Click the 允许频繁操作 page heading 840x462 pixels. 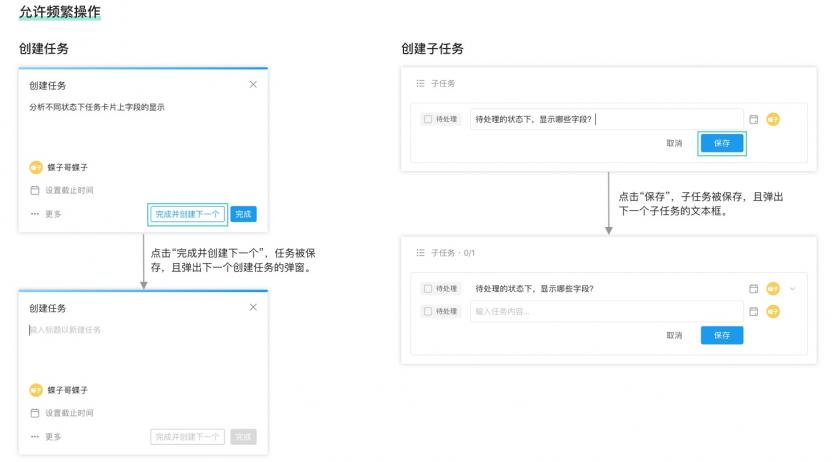(59, 12)
